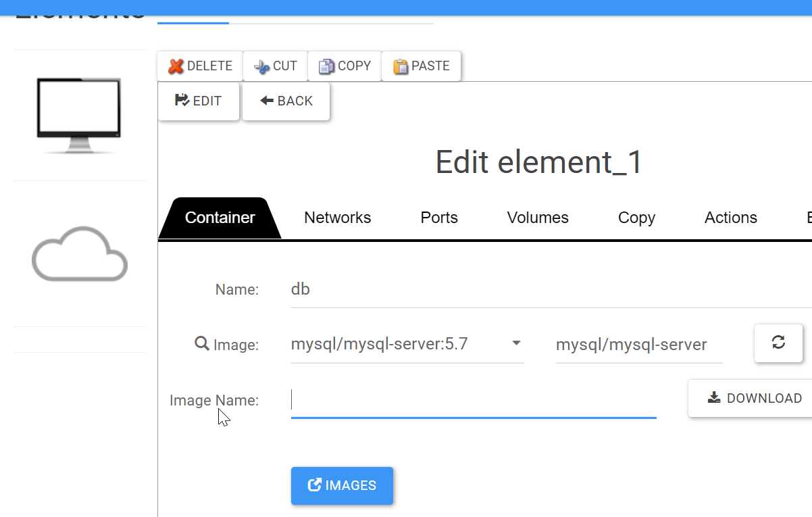
Task: Click the EDIT button
Action: [199, 101]
